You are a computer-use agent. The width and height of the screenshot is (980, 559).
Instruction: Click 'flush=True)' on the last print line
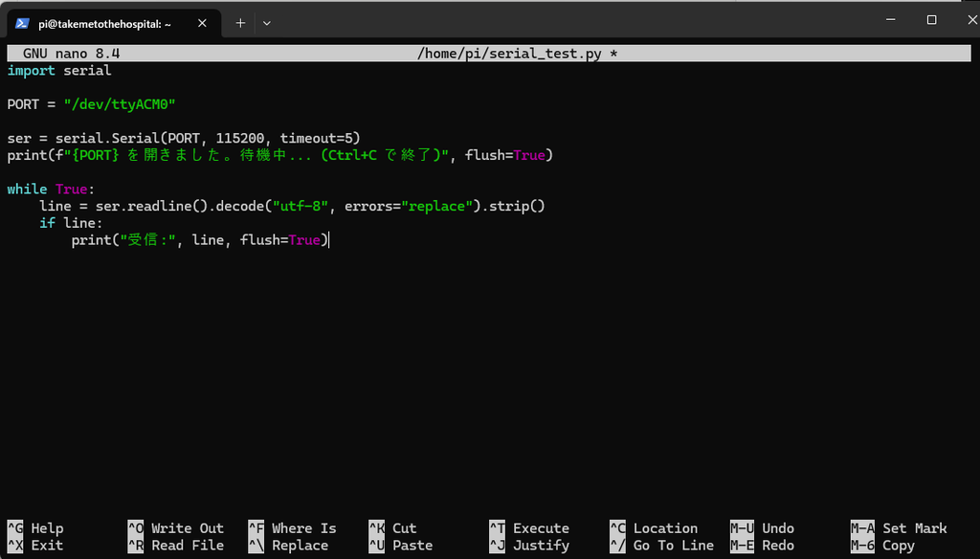tap(283, 240)
